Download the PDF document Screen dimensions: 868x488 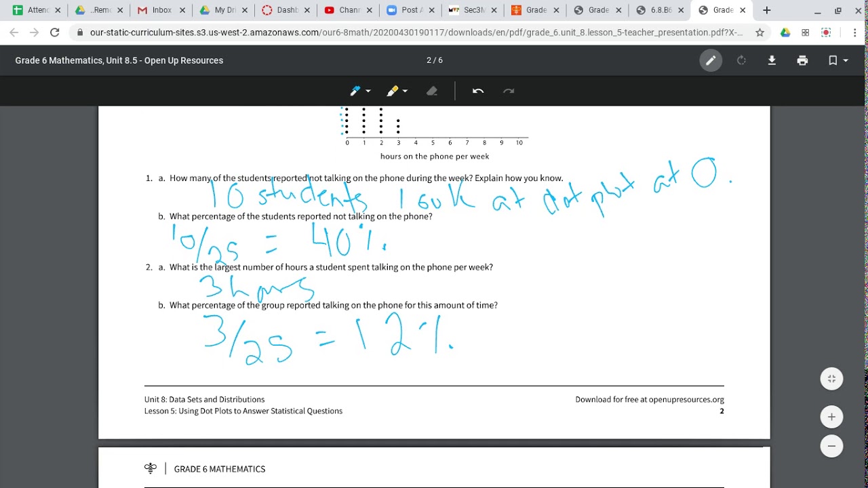point(772,60)
